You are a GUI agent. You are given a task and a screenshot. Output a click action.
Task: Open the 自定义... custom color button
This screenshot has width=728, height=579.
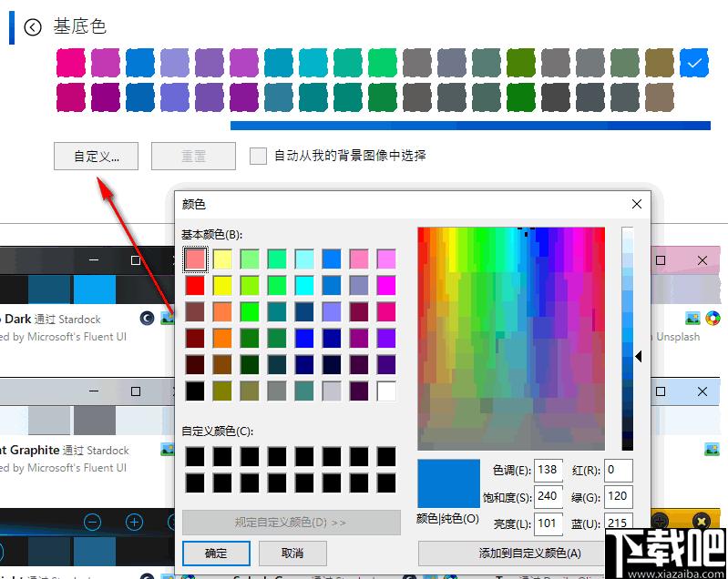96,156
